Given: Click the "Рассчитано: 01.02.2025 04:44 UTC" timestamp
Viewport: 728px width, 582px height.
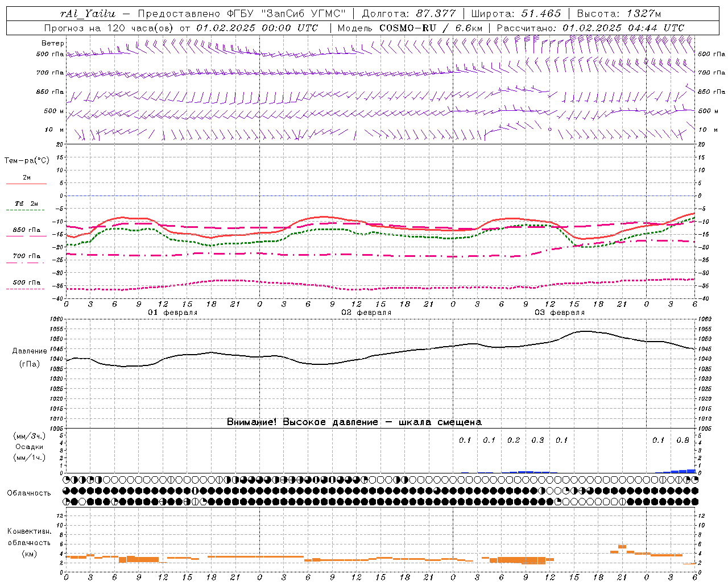Looking at the screenshot, I should 590,28.
